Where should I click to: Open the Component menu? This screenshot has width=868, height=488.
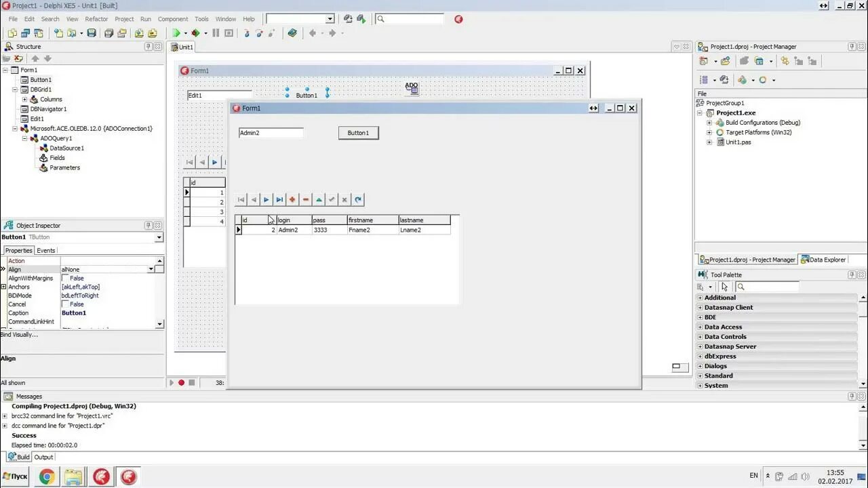tap(173, 19)
